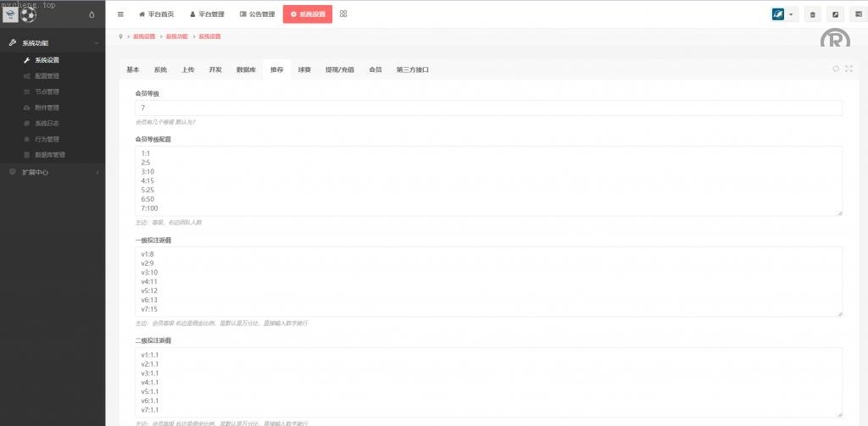The height and width of the screenshot is (426, 868).
Task: Select 数据库管理 in the sidebar
Action: click(49, 155)
